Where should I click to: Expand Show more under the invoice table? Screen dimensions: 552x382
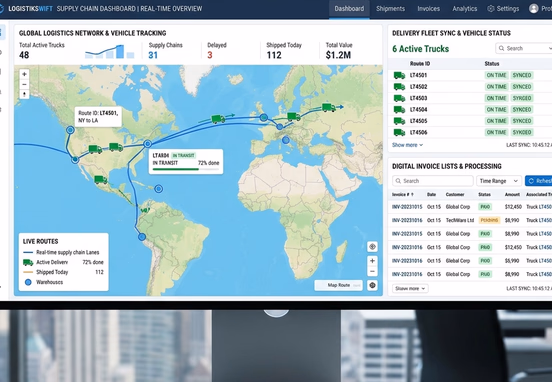click(410, 289)
